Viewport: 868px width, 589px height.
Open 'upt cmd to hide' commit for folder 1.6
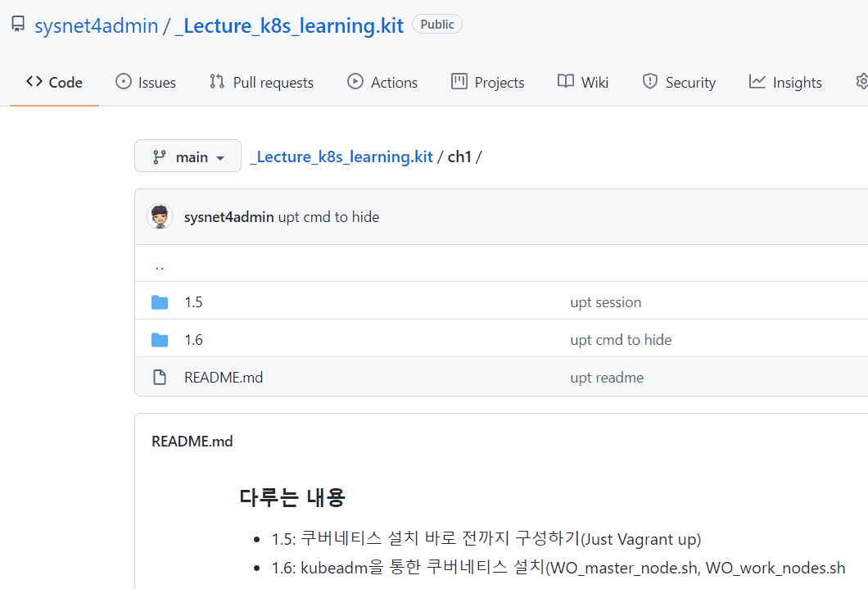click(x=621, y=340)
